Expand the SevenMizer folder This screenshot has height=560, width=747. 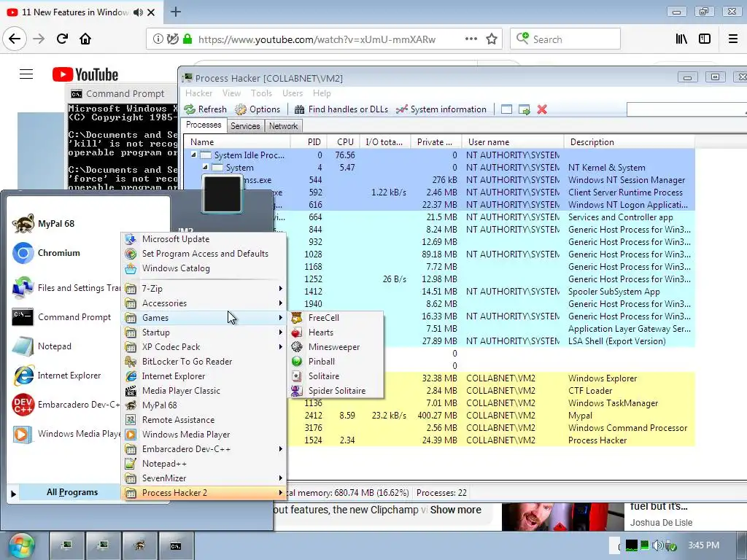click(x=204, y=478)
